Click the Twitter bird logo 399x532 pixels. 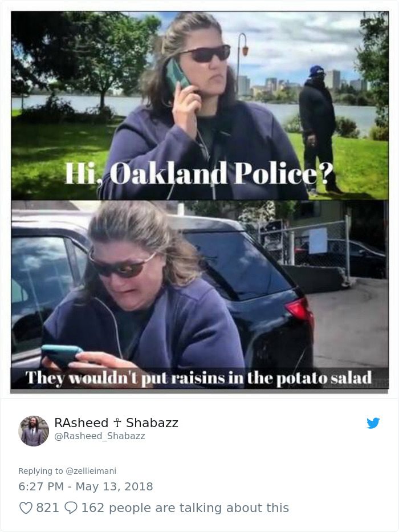373,423
